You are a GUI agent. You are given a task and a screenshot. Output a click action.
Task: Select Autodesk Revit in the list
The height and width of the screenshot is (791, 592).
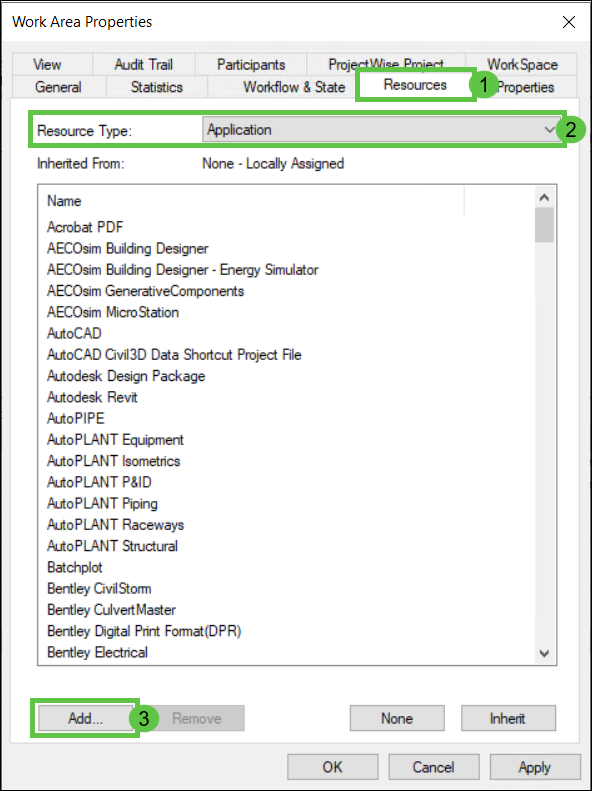click(x=92, y=397)
